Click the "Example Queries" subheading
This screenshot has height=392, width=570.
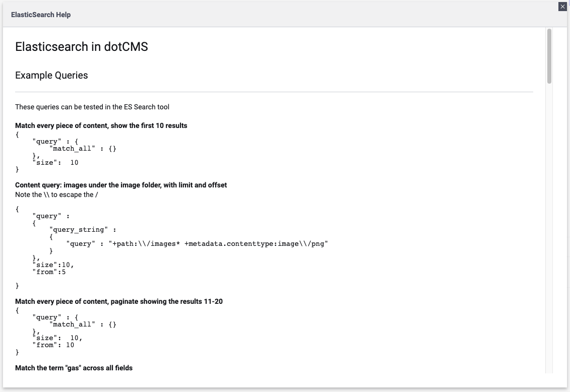pos(51,76)
